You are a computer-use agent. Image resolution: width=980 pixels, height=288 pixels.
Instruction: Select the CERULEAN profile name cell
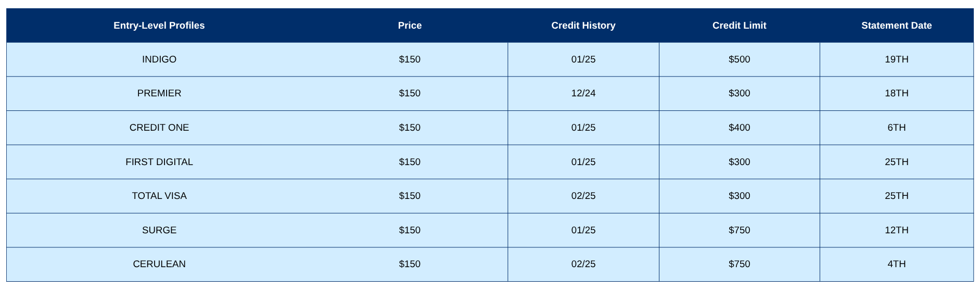click(x=159, y=264)
